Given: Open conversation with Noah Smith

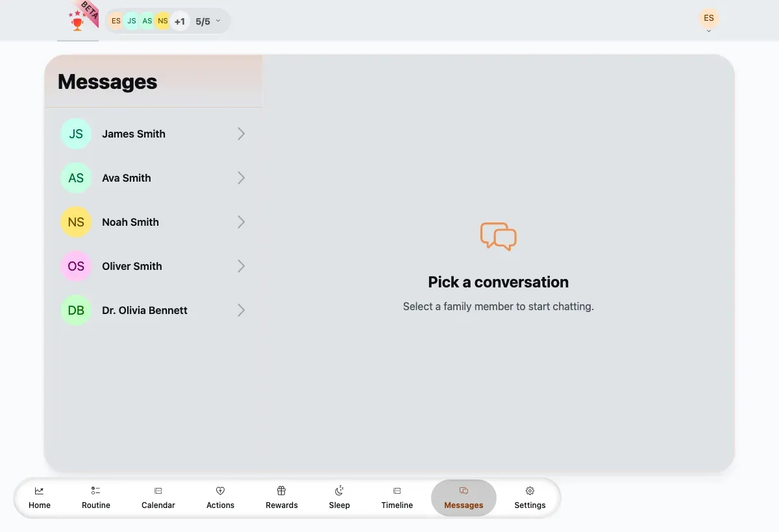Looking at the screenshot, I should tap(154, 222).
